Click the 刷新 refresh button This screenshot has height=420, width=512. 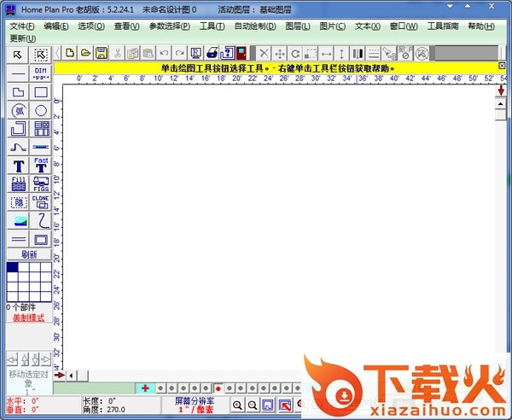pos(29,254)
